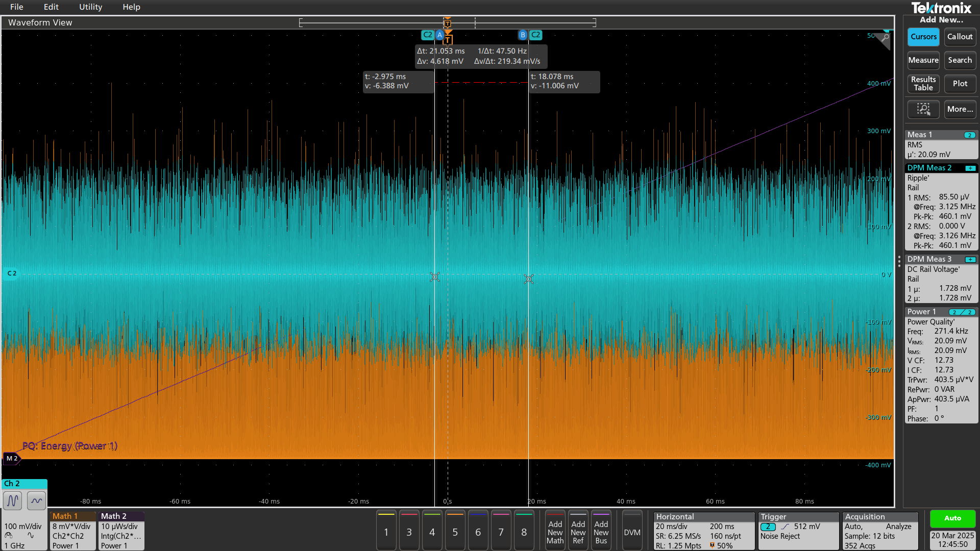Expand the DPM Meas 2 badge plus
This screenshot has width=980, height=551.
970,168
